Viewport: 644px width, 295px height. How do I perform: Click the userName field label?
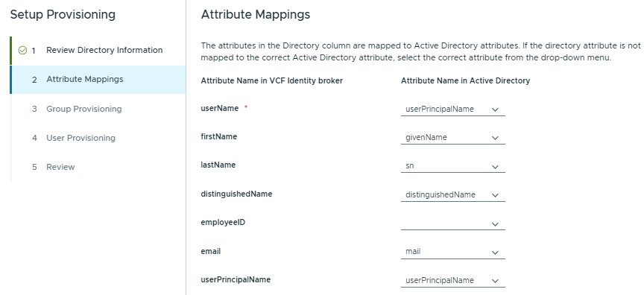coord(220,108)
